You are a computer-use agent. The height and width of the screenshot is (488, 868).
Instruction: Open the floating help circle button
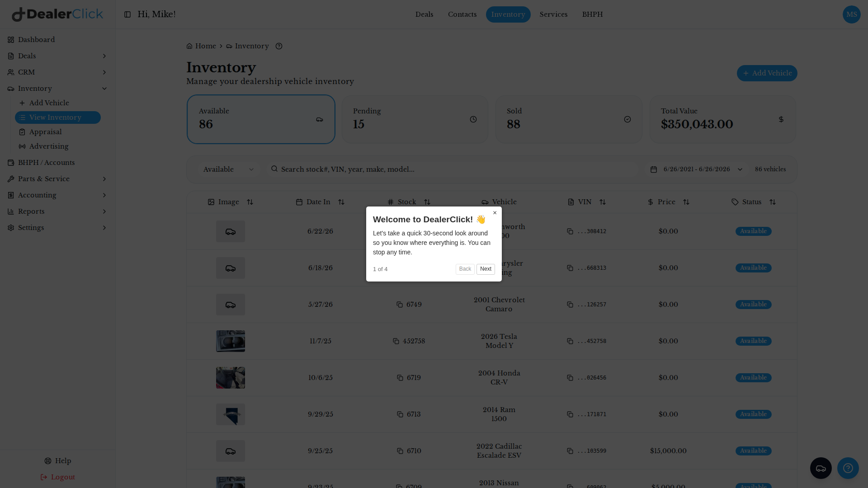848,468
